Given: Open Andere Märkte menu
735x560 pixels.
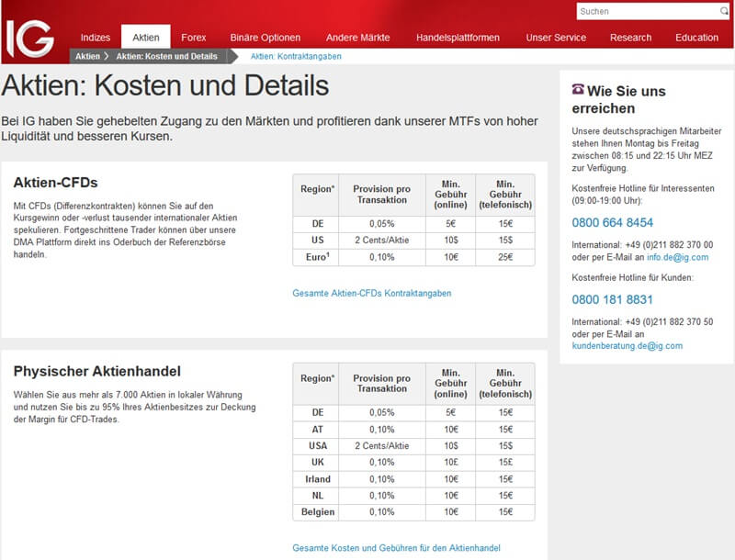Looking at the screenshot, I should coord(358,38).
